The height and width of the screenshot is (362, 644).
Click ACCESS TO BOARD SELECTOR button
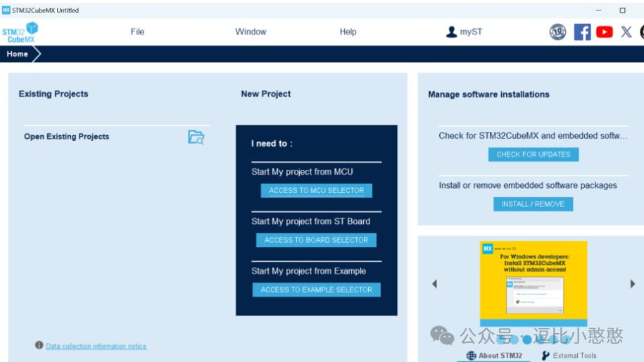316,240
